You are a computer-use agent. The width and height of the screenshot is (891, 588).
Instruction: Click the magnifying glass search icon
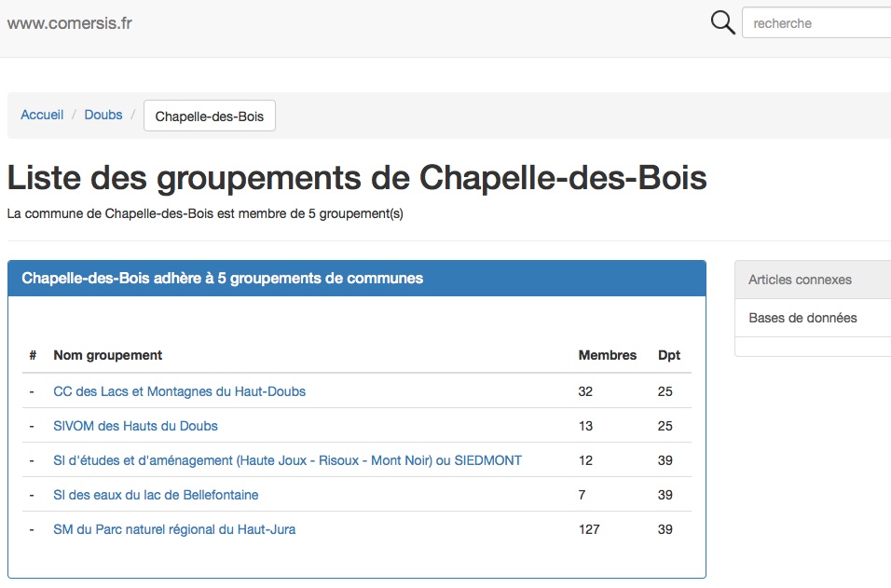click(x=723, y=22)
